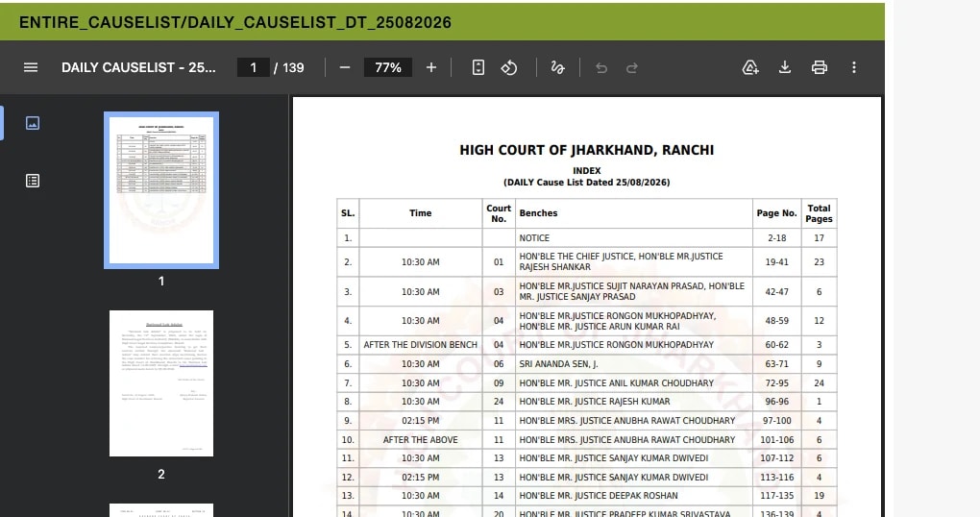Click JUSTICE PRADEEP KUMAR SRIVASTAVA entry

[634, 513]
